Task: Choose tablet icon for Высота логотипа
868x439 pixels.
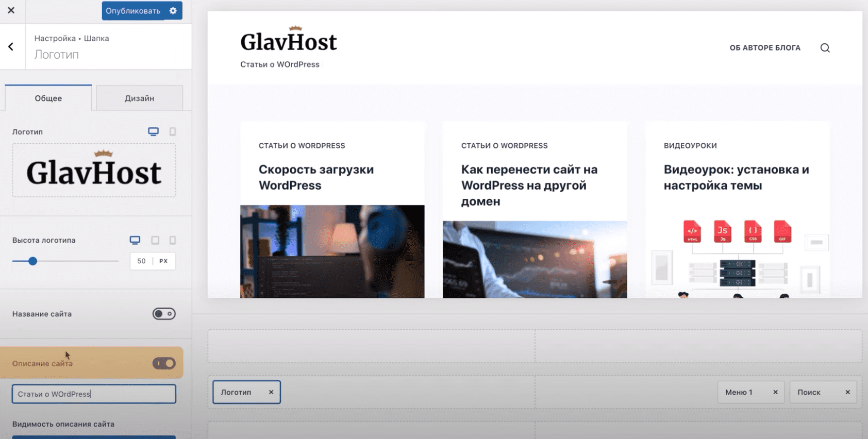Action: point(155,240)
